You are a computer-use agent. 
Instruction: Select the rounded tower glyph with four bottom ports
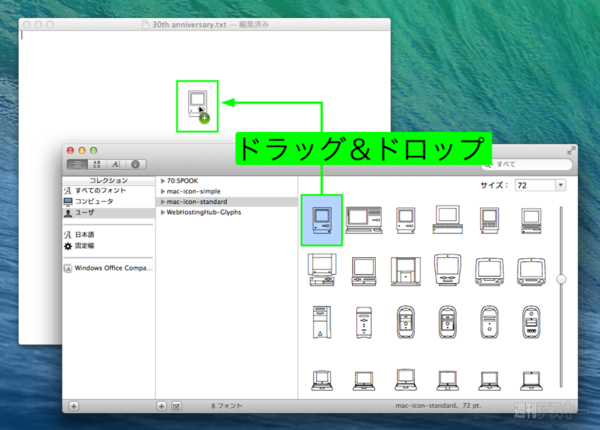[x=532, y=322]
